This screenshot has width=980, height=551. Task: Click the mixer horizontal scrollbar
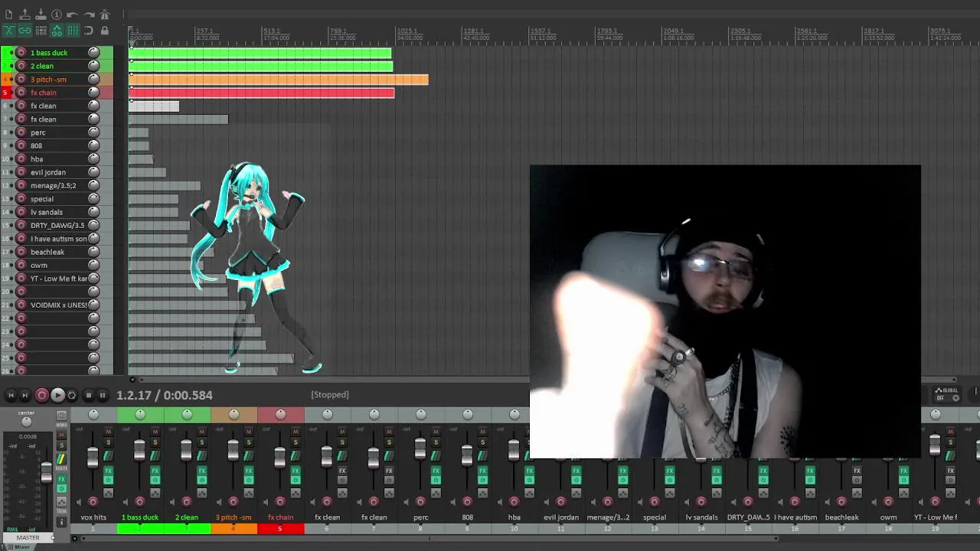429,539
